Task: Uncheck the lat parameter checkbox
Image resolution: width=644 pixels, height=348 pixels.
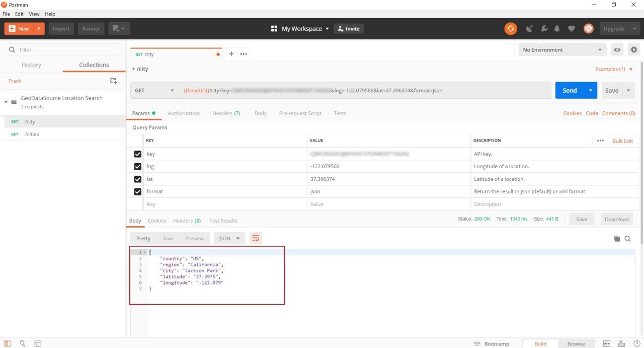Action: [137, 179]
